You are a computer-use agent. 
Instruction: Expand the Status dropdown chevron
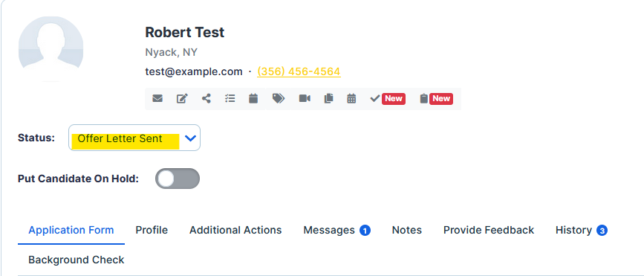pyautogui.click(x=190, y=138)
